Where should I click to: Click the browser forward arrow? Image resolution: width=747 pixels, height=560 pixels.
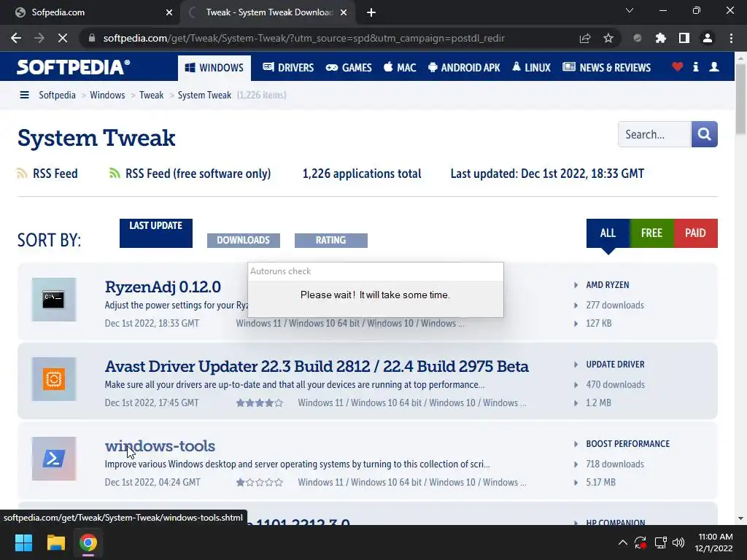pos(39,38)
